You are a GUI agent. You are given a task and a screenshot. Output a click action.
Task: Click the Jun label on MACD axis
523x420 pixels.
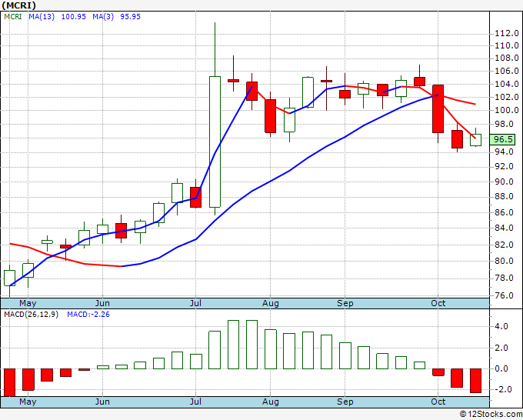[x=102, y=402]
